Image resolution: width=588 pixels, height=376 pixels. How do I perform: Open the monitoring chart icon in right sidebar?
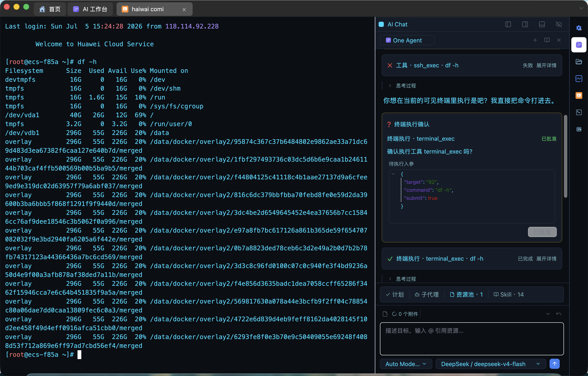click(579, 79)
